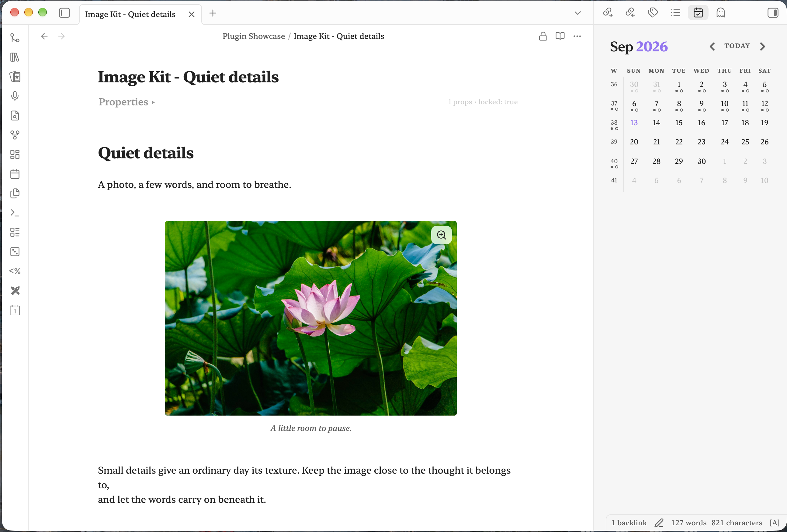This screenshot has height=532, width=787.
Task: Open the checklist layout ribbon icon
Action: point(15,232)
